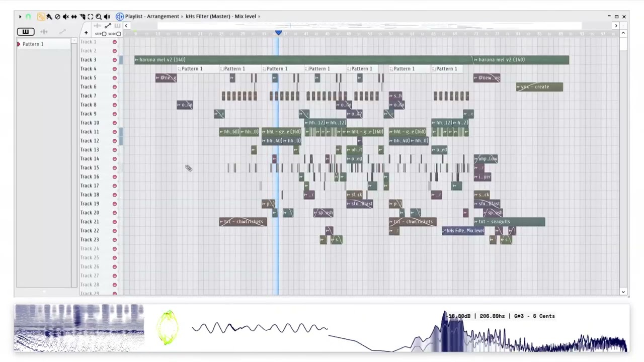Screen dimensions: 644x362
Task: Click the plus add track icon
Action: [x=86, y=33]
